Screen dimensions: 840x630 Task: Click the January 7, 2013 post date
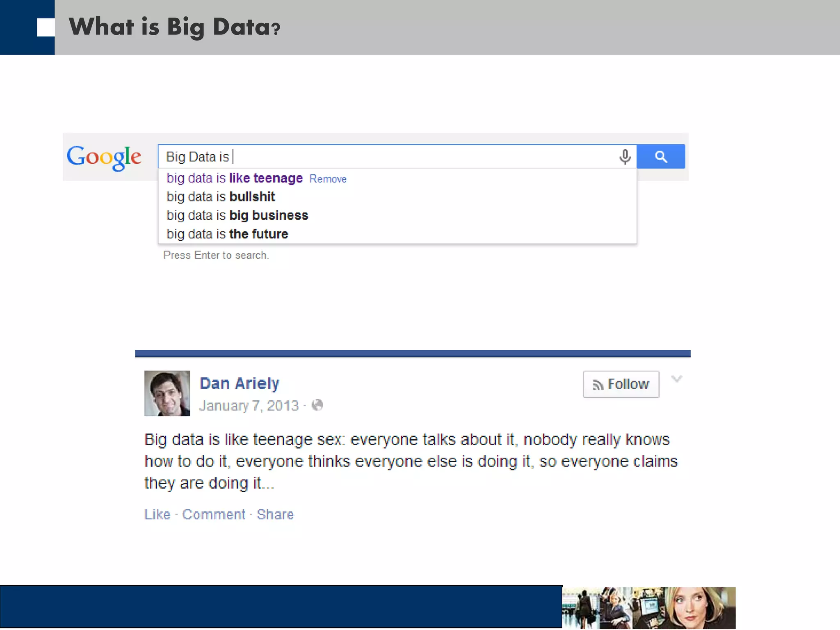point(249,406)
